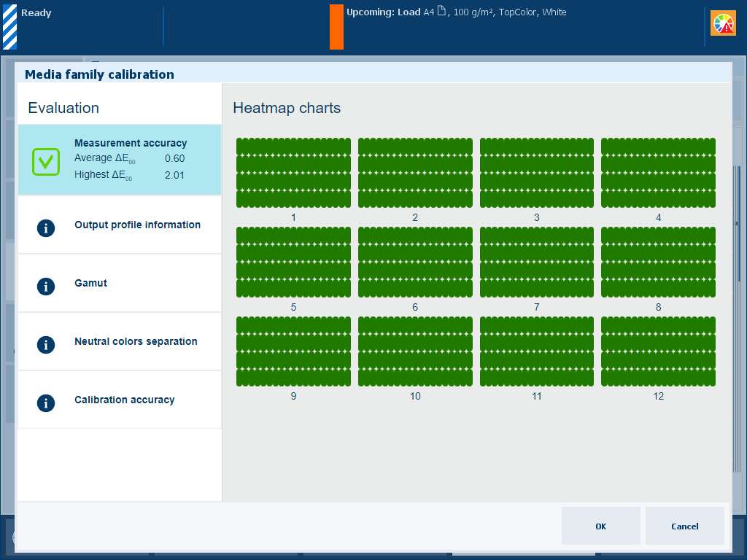The image size is (747, 560).
Task: View heatmap chart 12
Action: [658, 351]
